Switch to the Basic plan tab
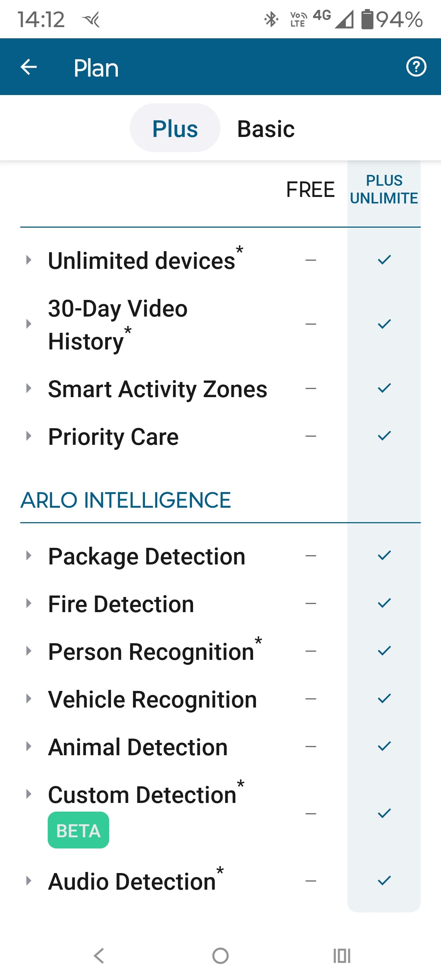 pos(266,129)
